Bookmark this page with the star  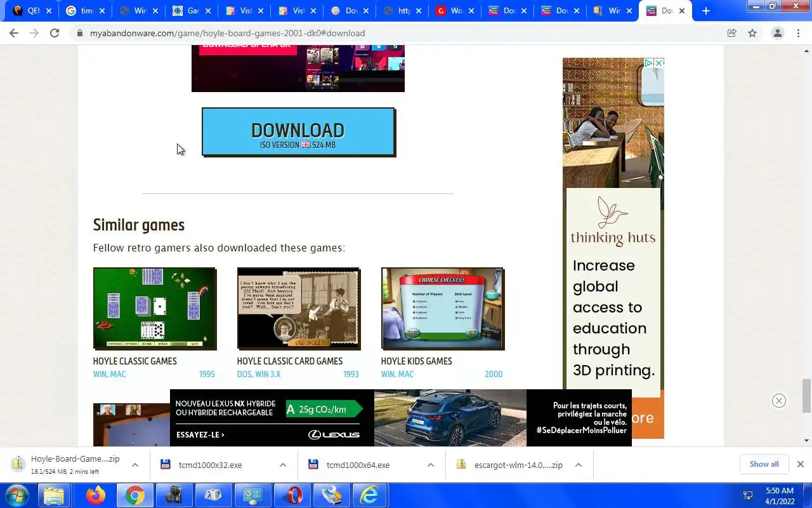pos(752,33)
